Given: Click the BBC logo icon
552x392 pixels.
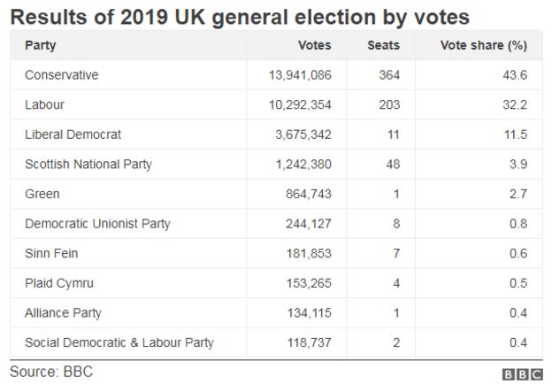Looking at the screenshot, I should (521, 375).
